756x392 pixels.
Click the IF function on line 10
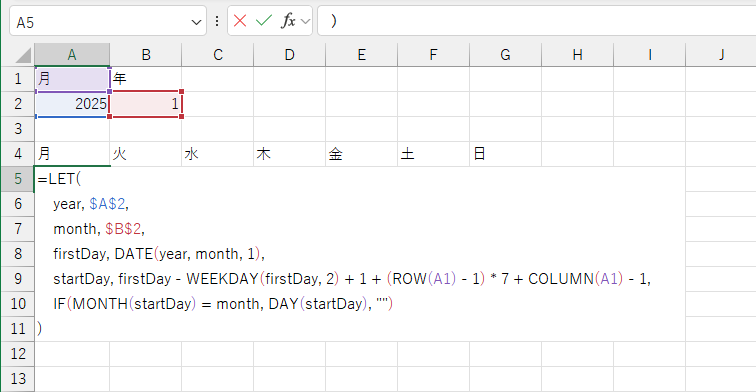(x=59, y=304)
